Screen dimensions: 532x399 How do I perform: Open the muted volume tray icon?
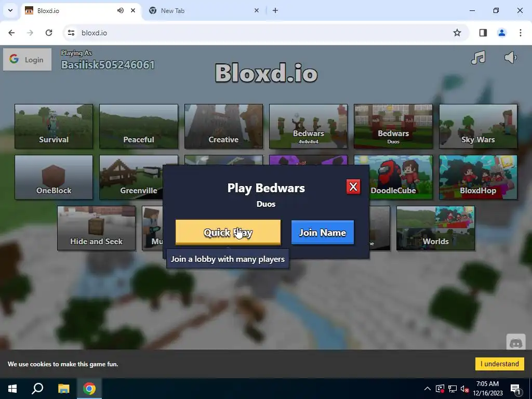click(x=465, y=389)
